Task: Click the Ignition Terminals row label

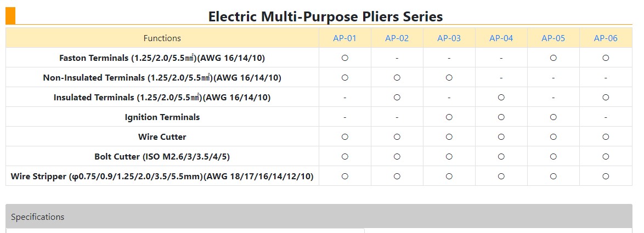Action: (x=162, y=117)
